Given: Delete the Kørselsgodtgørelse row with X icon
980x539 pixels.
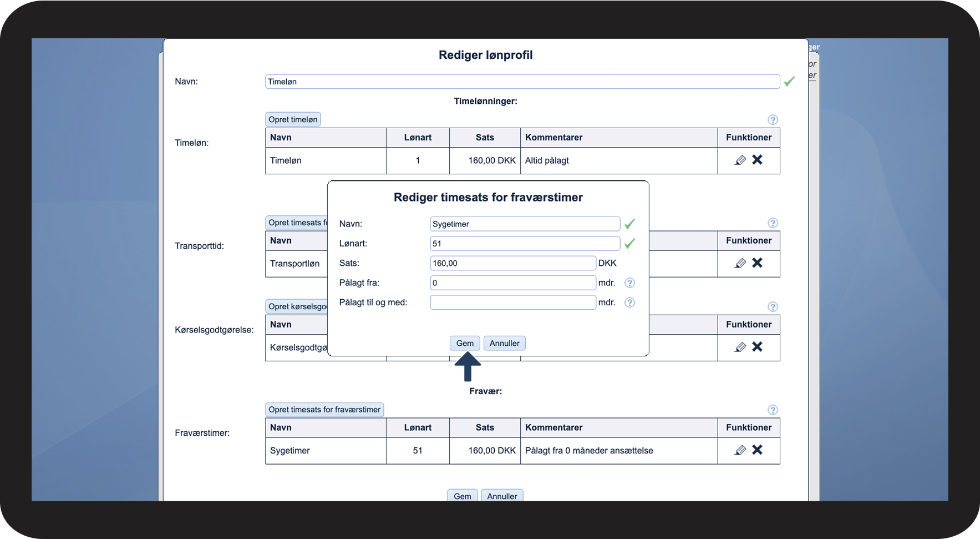Looking at the screenshot, I should (757, 347).
